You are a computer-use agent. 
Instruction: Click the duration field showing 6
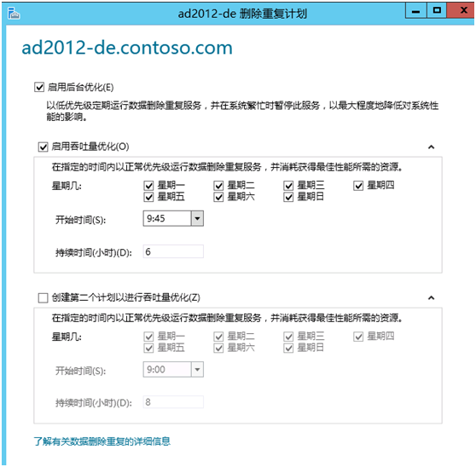click(173, 251)
